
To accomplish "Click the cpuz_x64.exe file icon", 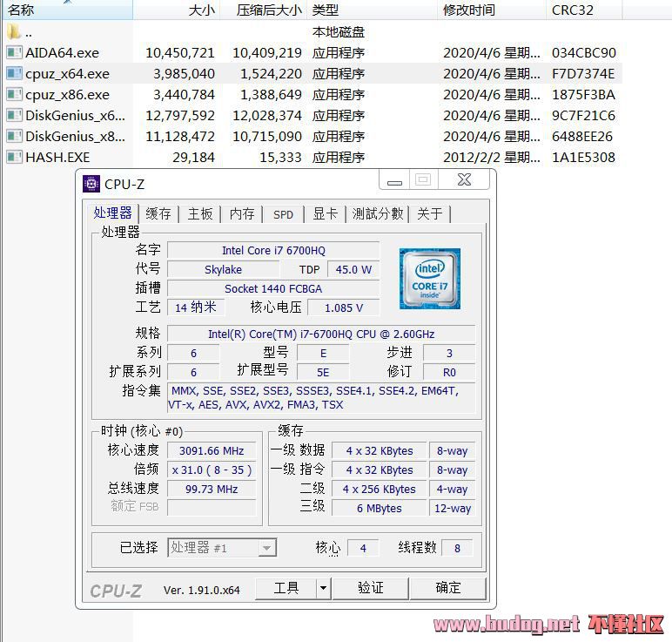I will click(x=14, y=73).
